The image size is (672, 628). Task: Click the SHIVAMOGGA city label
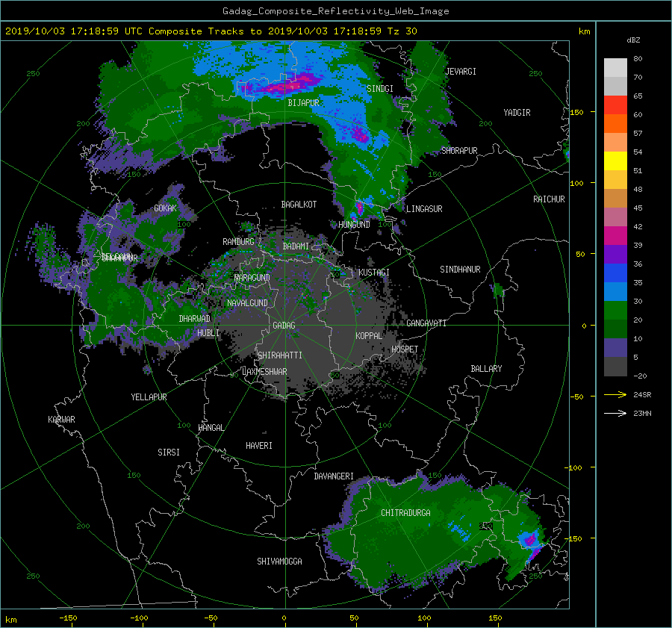[x=279, y=561]
